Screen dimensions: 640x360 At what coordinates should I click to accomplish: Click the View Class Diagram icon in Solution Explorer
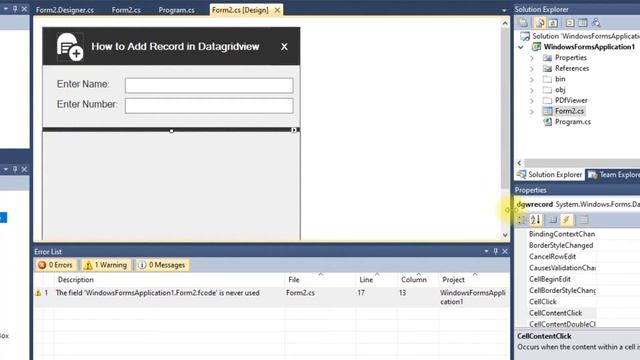pos(596,23)
